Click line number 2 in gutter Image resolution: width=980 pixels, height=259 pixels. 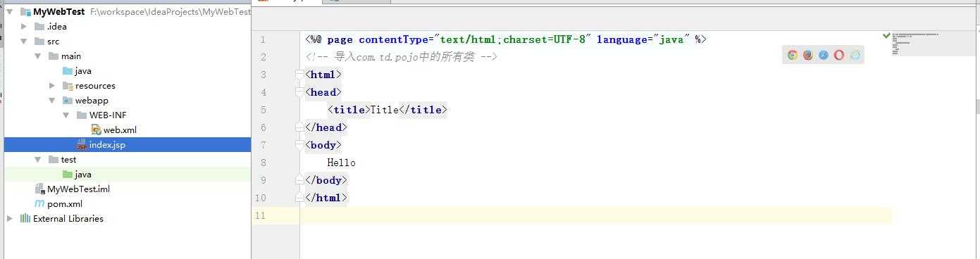(263, 57)
